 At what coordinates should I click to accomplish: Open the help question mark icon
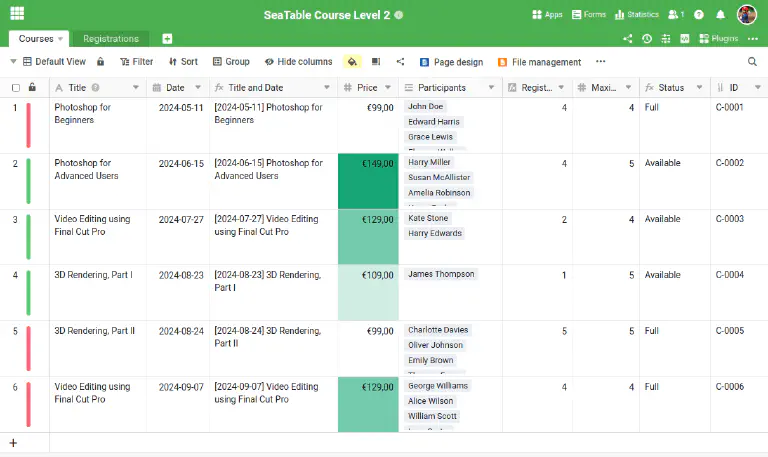click(x=698, y=15)
